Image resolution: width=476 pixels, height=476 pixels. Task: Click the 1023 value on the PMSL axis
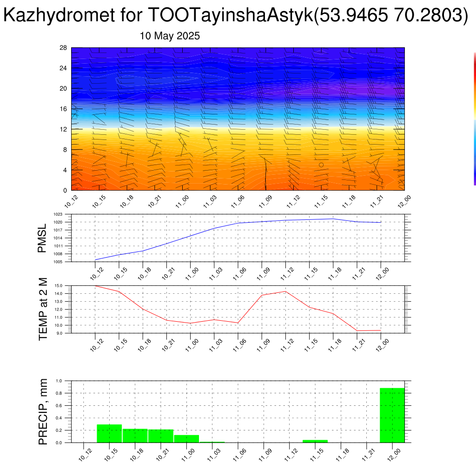[58, 214]
